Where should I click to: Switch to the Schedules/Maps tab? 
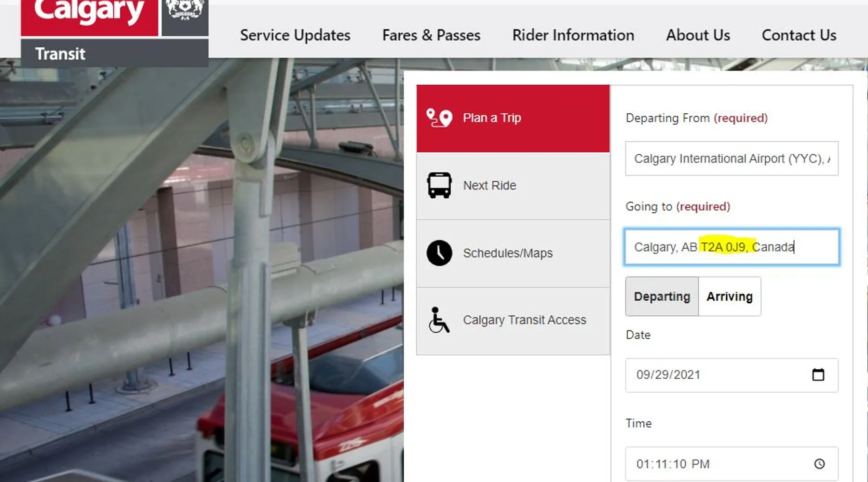(513, 254)
